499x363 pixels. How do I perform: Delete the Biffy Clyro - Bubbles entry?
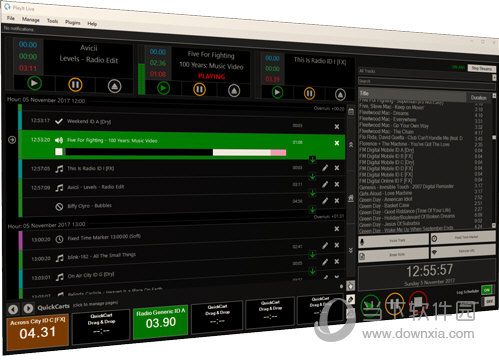tap(337, 201)
